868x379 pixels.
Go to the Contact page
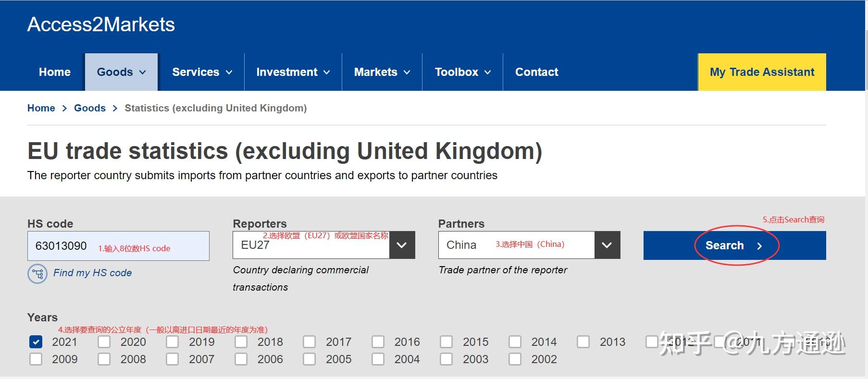536,72
